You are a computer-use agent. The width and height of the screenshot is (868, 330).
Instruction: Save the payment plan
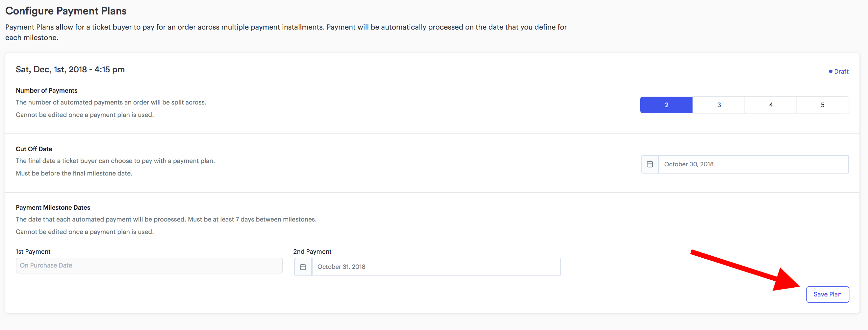pos(827,294)
